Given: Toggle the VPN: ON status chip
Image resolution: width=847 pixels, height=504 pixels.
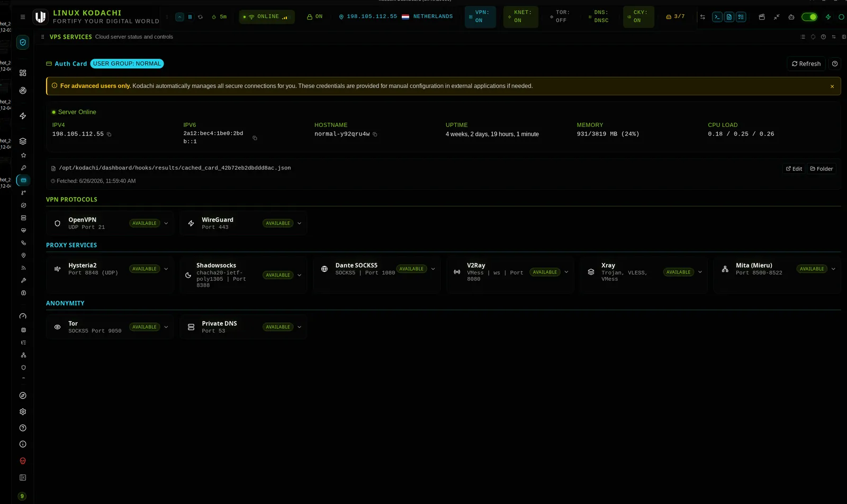Looking at the screenshot, I should click(480, 17).
